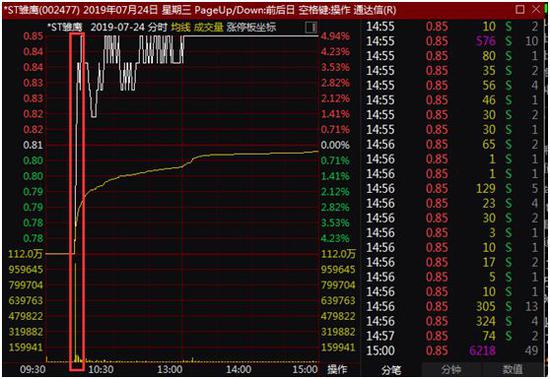Toggle the 成交量 volume label
Image resolution: width=550 pixels, height=379 pixels.
(x=208, y=27)
